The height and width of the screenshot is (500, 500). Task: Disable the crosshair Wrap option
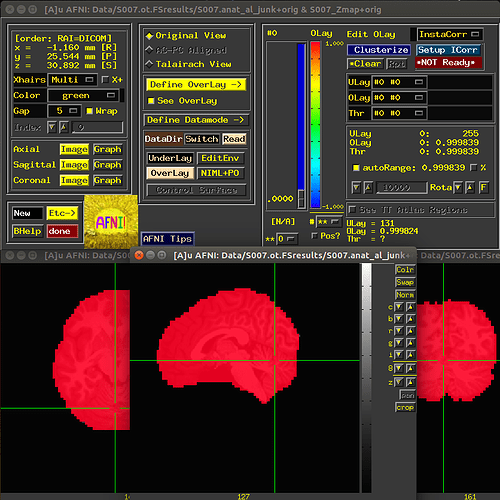89,111
